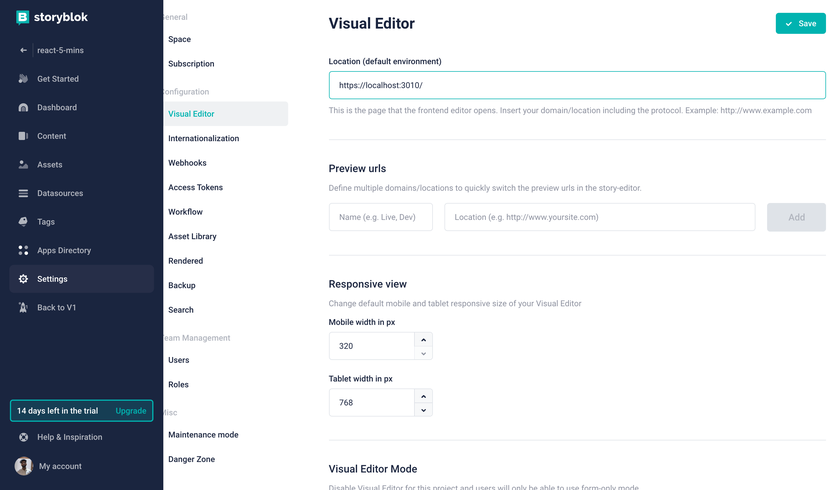Screen dimensions: 840x490
Task: Click the '14 days left in the trial' text
Action: click(x=57, y=411)
